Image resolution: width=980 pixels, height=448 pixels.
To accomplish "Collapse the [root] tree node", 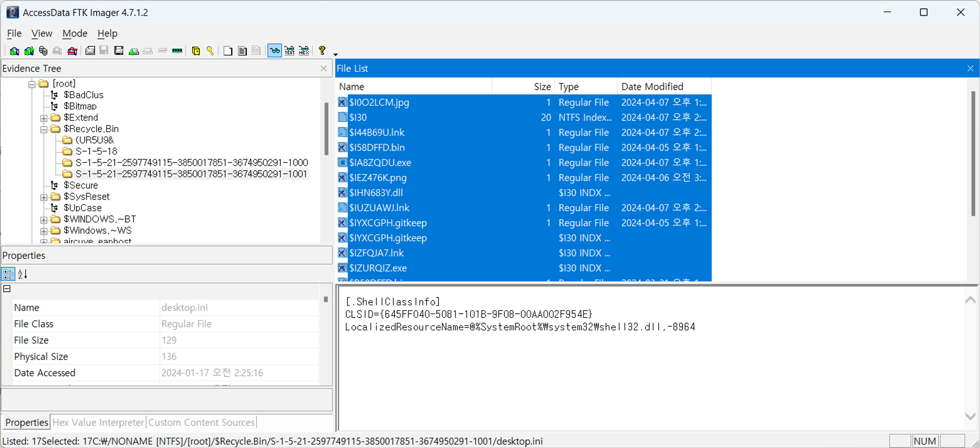I will pos(32,84).
